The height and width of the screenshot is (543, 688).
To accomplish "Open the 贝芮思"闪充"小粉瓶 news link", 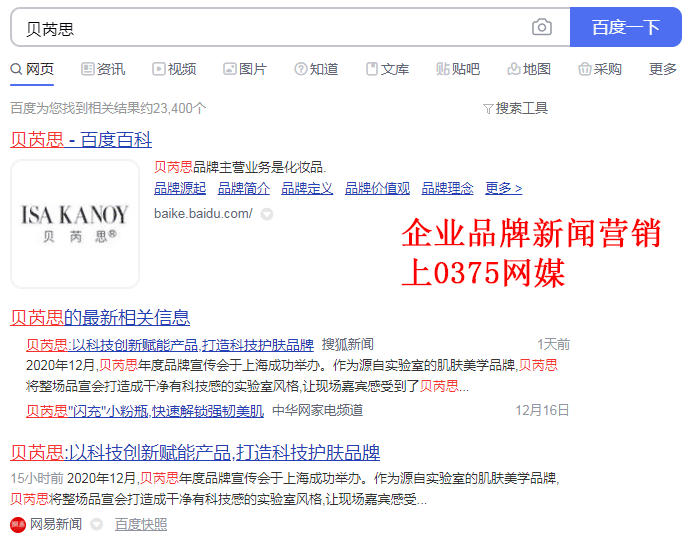I will coord(145,411).
